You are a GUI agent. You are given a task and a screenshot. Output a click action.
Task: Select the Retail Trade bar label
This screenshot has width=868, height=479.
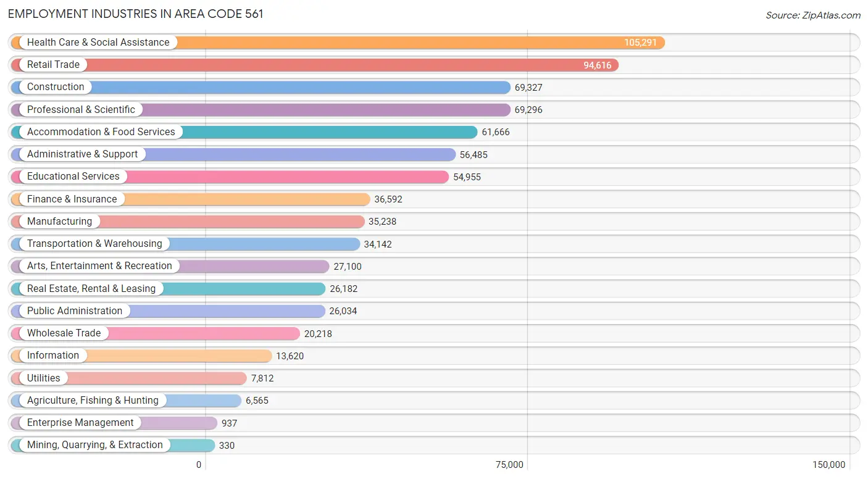coord(53,64)
